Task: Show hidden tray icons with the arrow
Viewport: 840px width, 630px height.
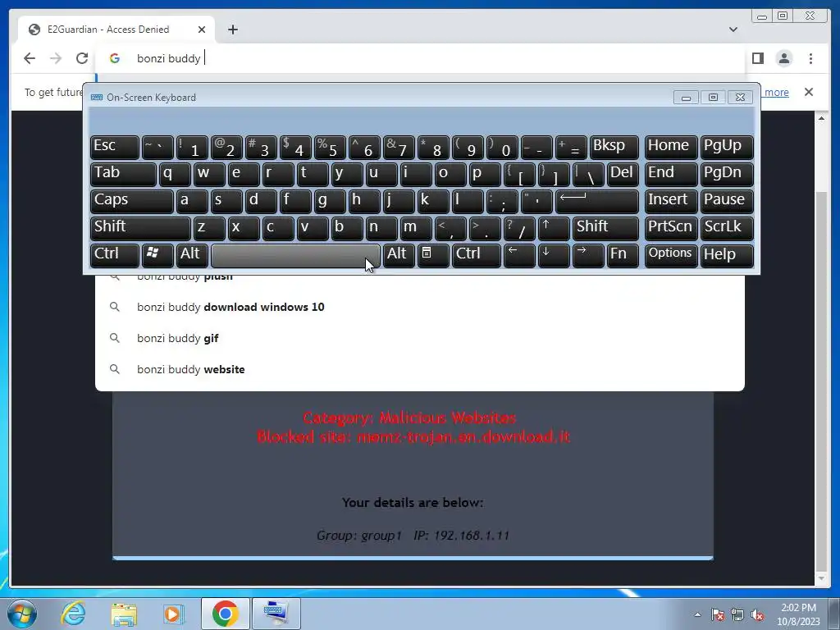Action: 697,614
